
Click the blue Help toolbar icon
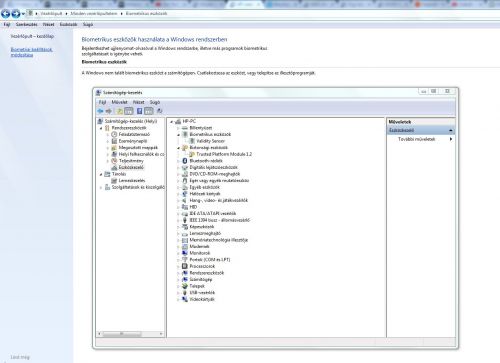point(139,111)
